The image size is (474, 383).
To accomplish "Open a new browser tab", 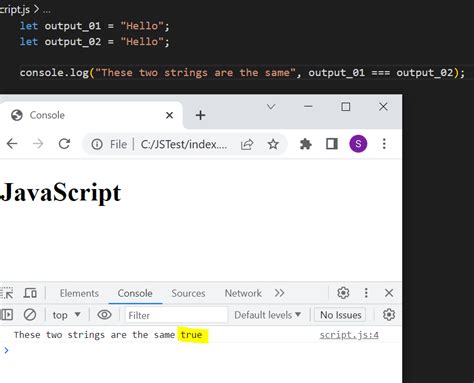I will (x=200, y=115).
